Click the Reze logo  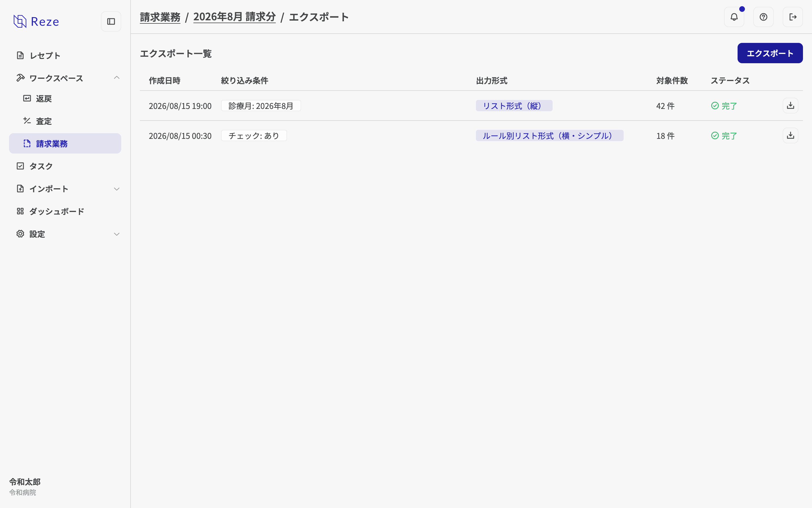click(36, 21)
